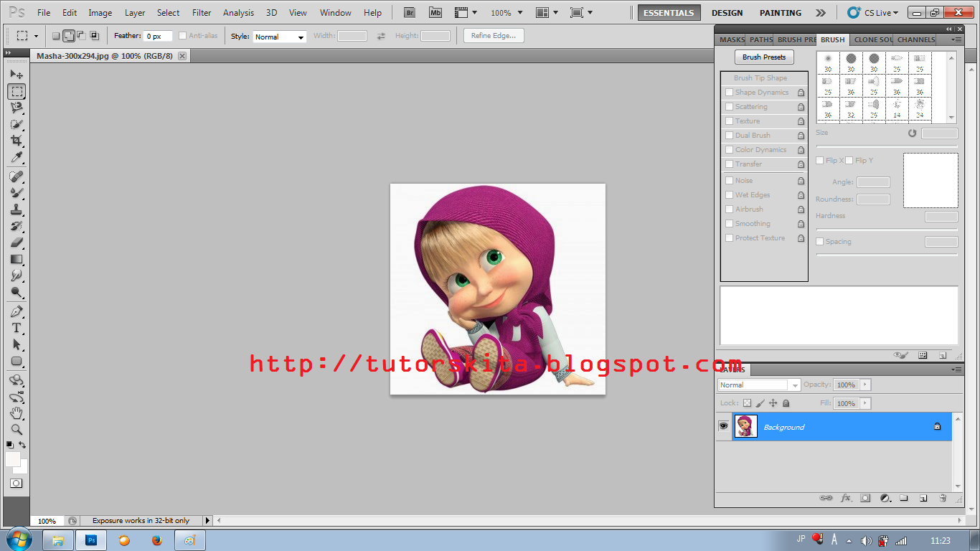This screenshot has height=551, width=980.
Task: Open the Layer menu
Action: click(135, 13)
